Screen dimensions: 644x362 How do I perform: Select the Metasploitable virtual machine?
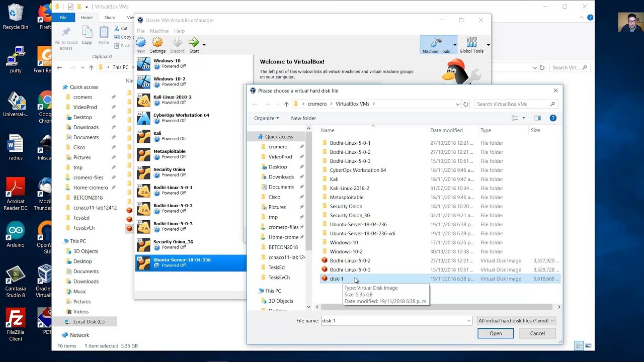tap(191, 154)
